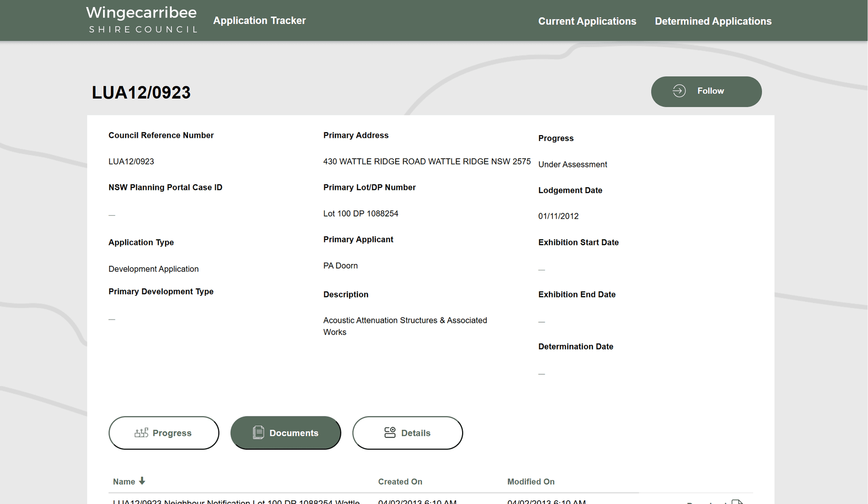Click the Application Tracker heading
This screenshot has height=504, width=868.
[x=259, y=20]
